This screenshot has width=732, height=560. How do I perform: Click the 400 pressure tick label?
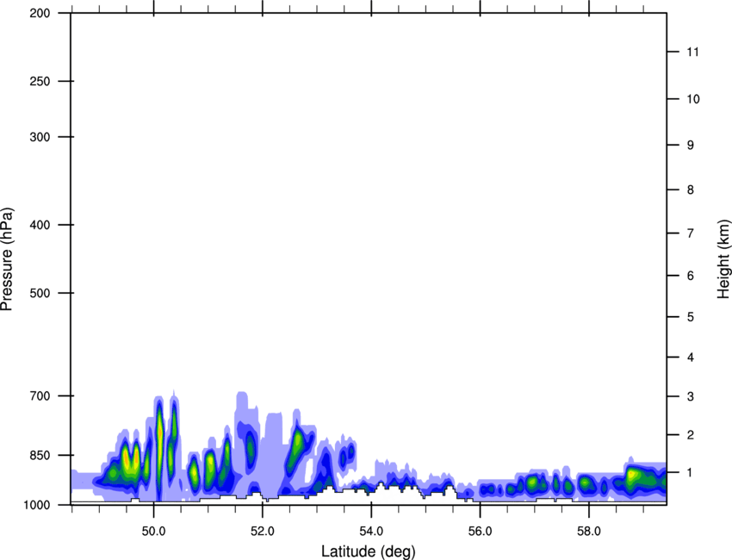tap(40, 225)
